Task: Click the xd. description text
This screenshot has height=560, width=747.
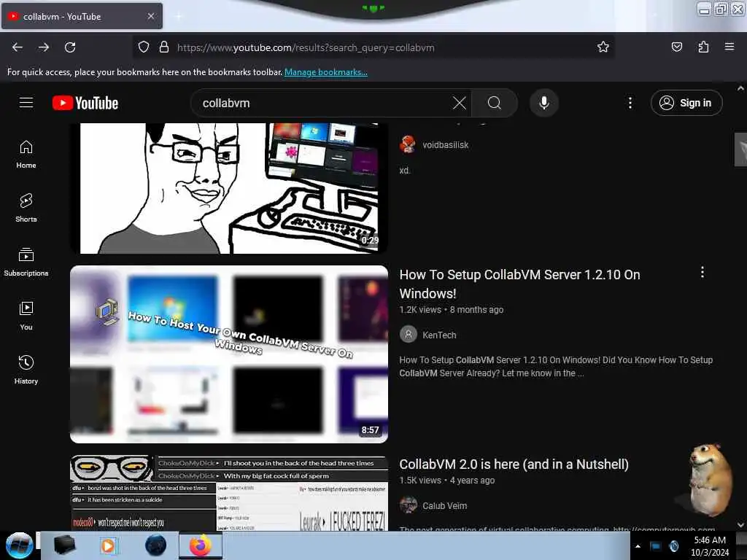Action: tap(404, 171)
